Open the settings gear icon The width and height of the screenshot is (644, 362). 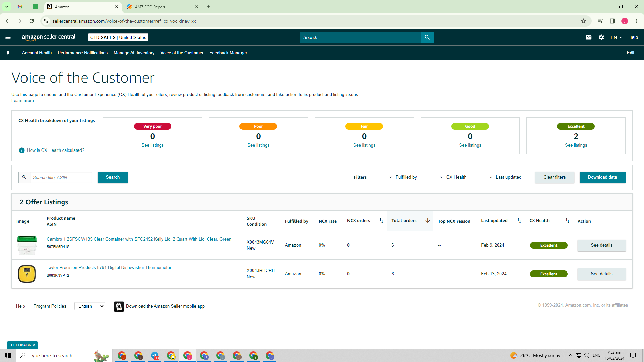click(x=601, y=37)
